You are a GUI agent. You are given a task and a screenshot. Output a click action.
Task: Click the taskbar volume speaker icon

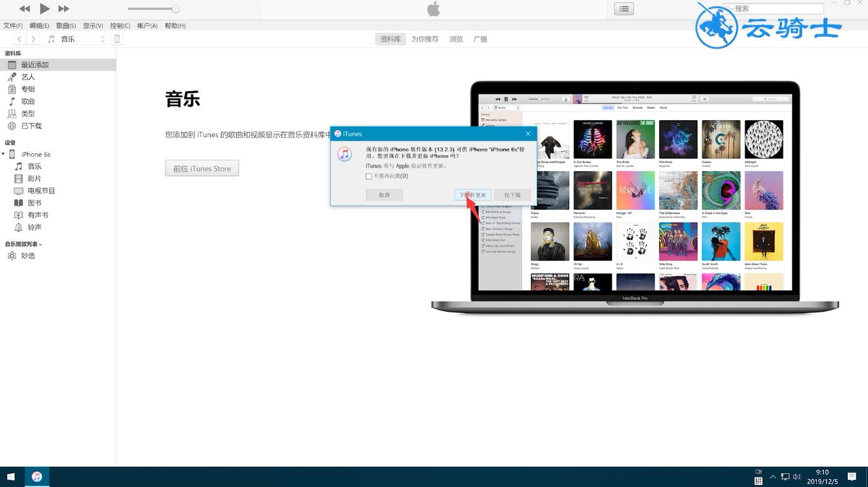797,477
